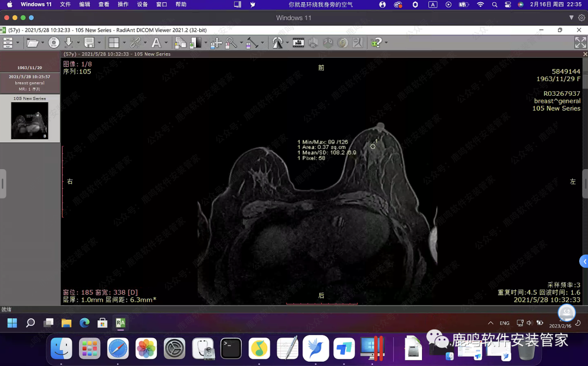
Task: Click the Windows Start button
Action: (x=12, y=323)
